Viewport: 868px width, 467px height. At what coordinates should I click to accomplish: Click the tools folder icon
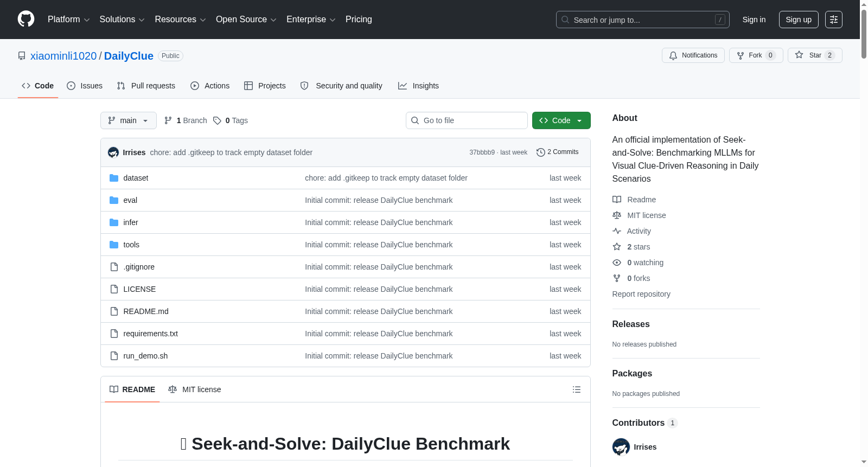coord(114,245)
